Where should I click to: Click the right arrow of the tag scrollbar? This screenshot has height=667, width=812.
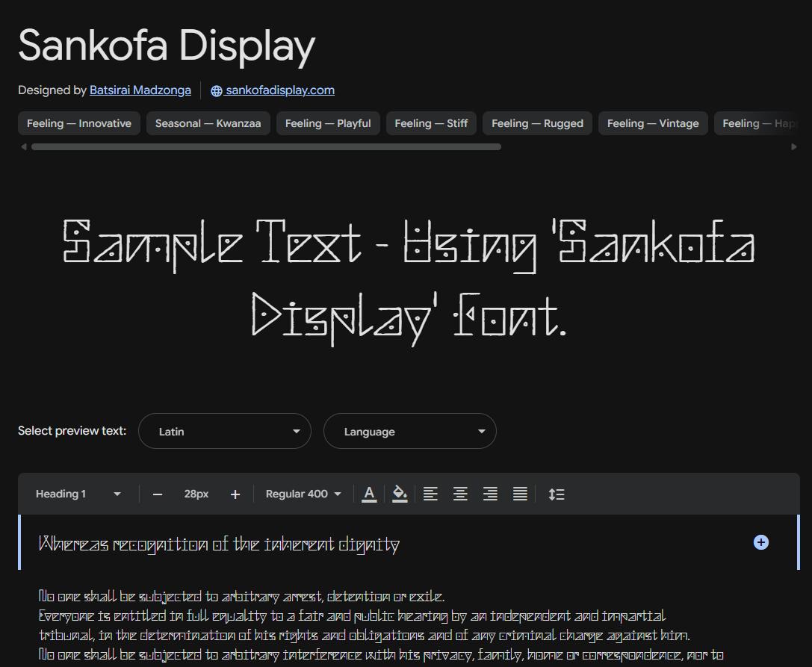coord(794,147)
